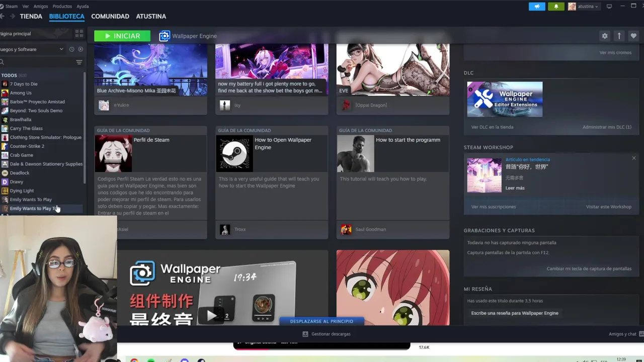
Task: Click Visitar este Workshop link
Action: (x=608, y=207)
